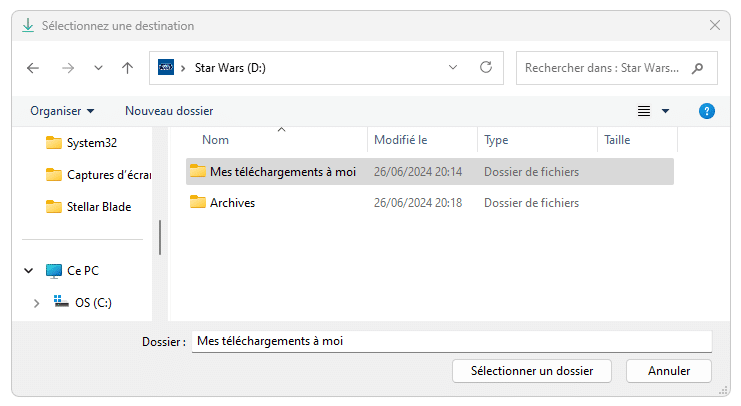
Task: Sort files by the Modifié le column
Action: pos(401,140)
